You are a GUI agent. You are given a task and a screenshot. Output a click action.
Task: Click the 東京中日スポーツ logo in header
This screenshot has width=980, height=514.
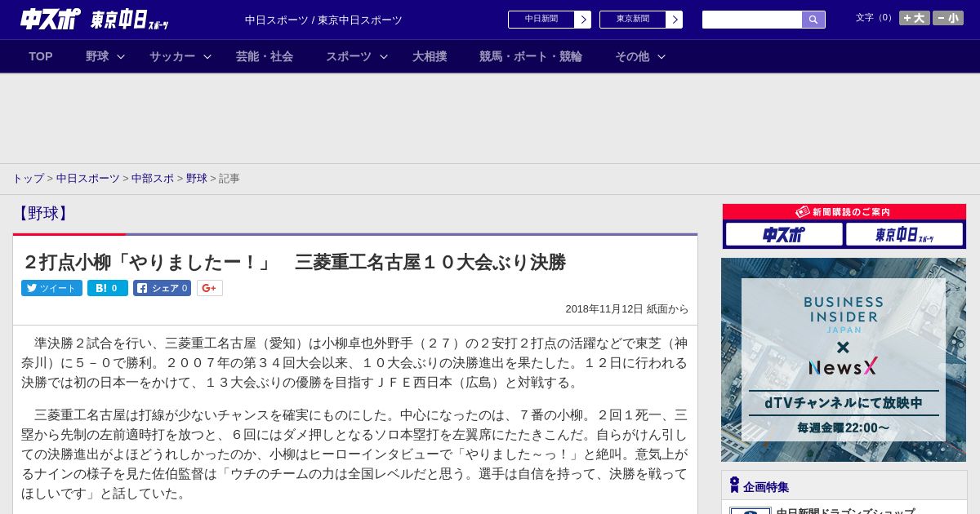click(130, 20)
